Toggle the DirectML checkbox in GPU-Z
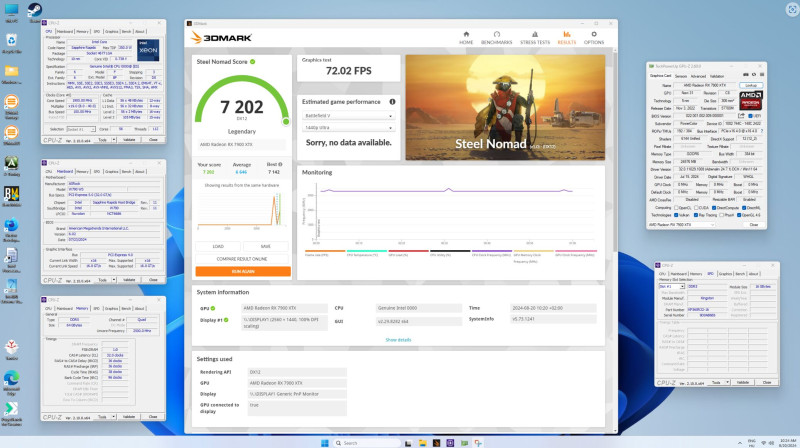 pos(744,208)
